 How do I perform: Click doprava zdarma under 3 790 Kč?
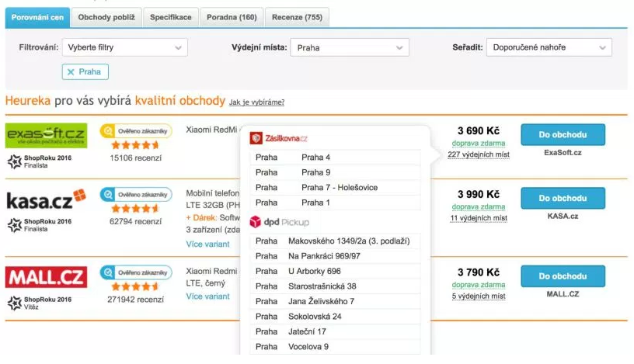tap(479, 284)
